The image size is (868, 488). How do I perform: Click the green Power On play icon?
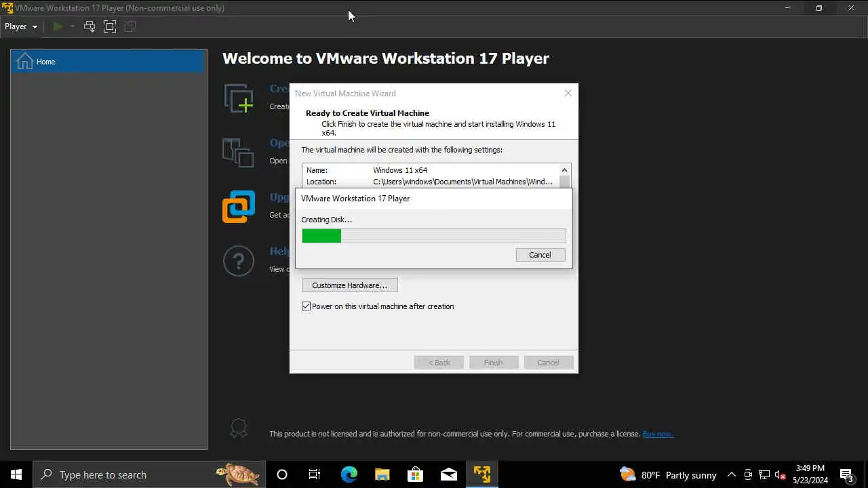coord(58,26)
